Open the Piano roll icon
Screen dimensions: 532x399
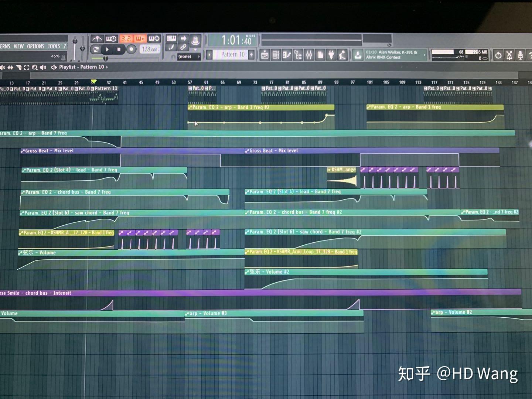click(286, 54)
